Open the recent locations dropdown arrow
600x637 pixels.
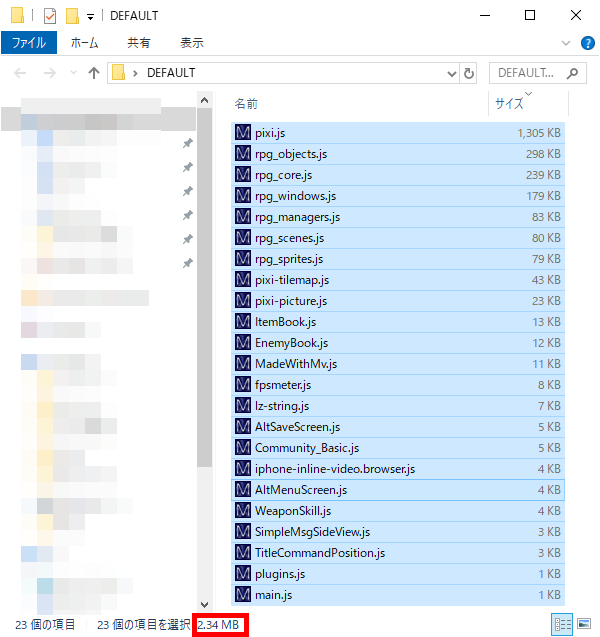click(73, 73)
